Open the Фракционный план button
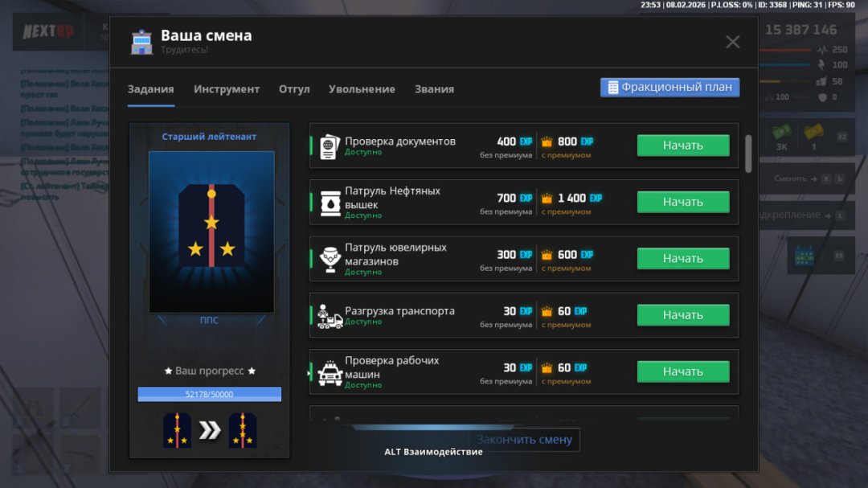Viewport: 868px width, 488px height. click(x=669, y=88)
